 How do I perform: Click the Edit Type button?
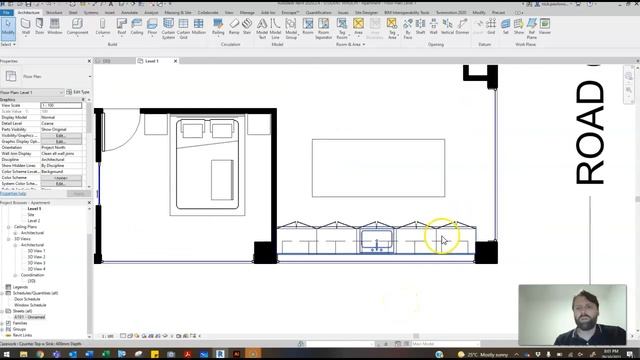tap(78, 92)
